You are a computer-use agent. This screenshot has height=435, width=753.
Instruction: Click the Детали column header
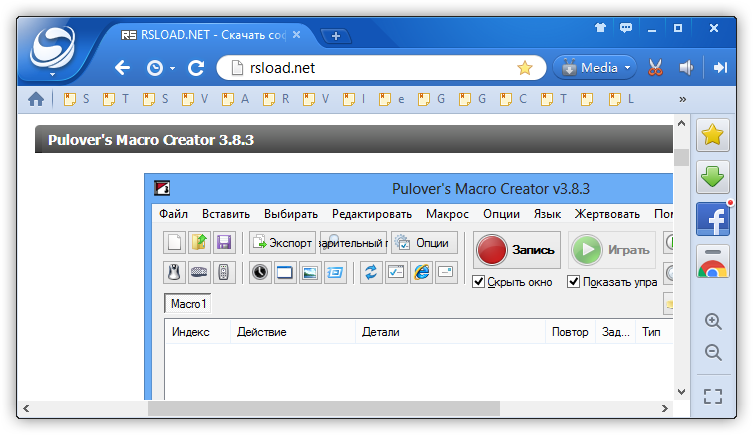coord(450,332)
